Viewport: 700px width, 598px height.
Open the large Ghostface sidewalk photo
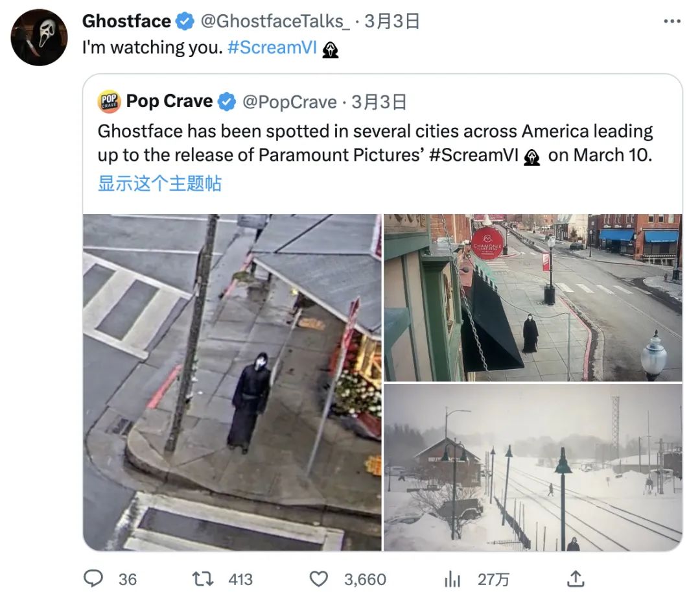232,382
